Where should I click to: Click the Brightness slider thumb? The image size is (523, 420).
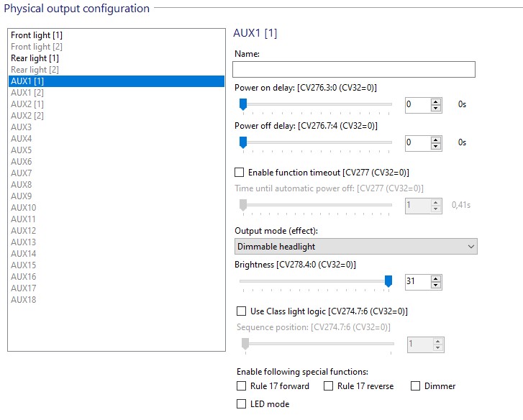coord(388,281)
